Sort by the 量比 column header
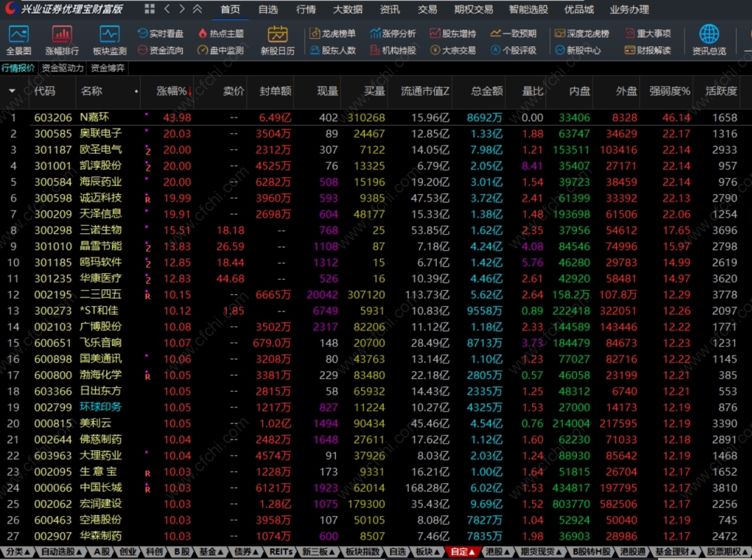Image resolution: width=752 pixels, height=560 pixels. pos(532,90)
